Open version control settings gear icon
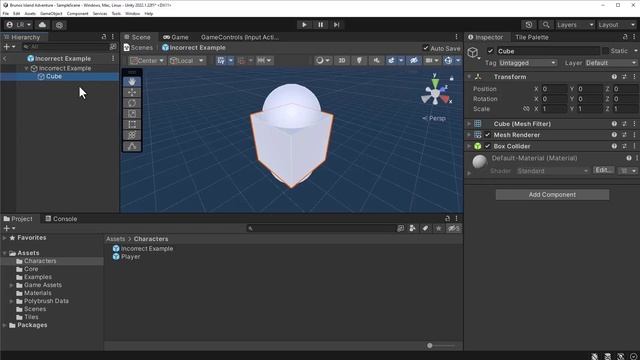The image size is (640, 360). [x=59, y=25]
